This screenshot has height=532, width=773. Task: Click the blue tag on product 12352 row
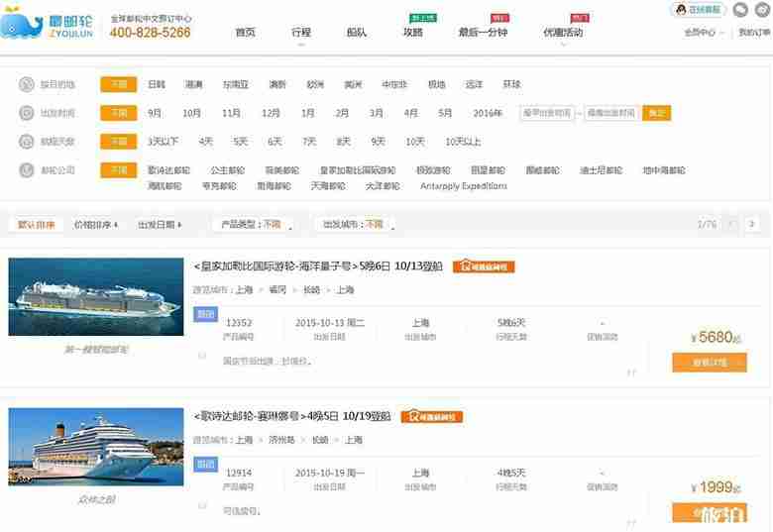(205, 314)
